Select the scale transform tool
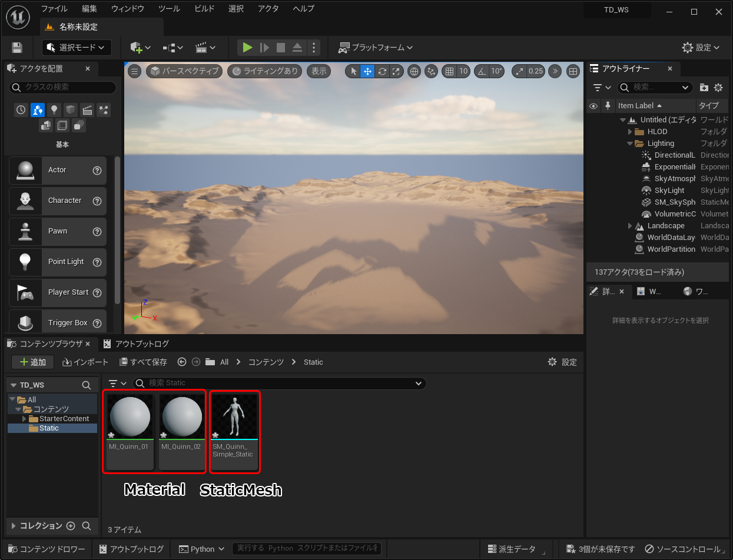Image resolution: width=733 pixels, height=560 pixels. (x=396, y=71)
